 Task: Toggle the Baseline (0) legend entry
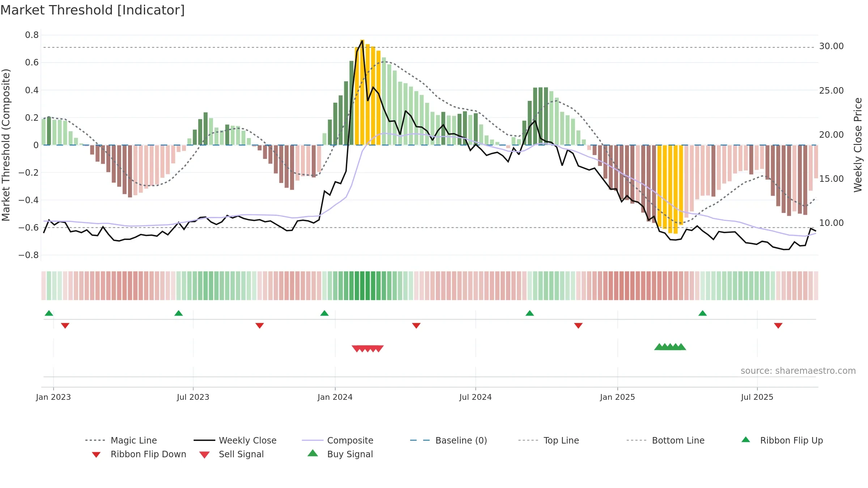pyautogui.click(x=448, y=440)
